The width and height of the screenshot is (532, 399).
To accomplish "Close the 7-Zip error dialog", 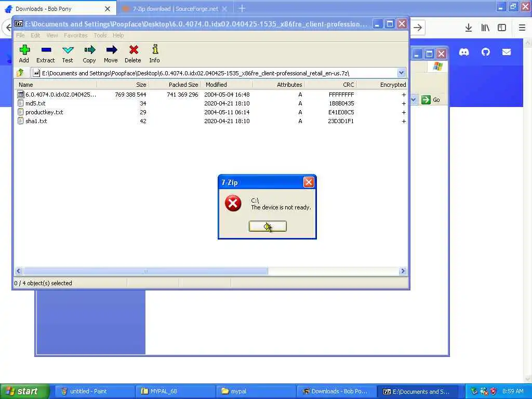I will pos(309,182).
